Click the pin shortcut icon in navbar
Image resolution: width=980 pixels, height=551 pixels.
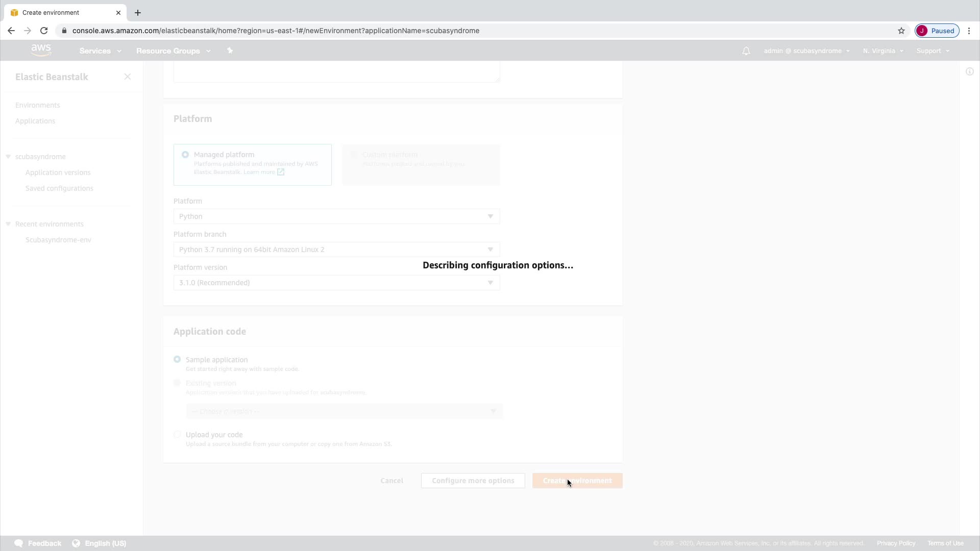coord(230,51)
